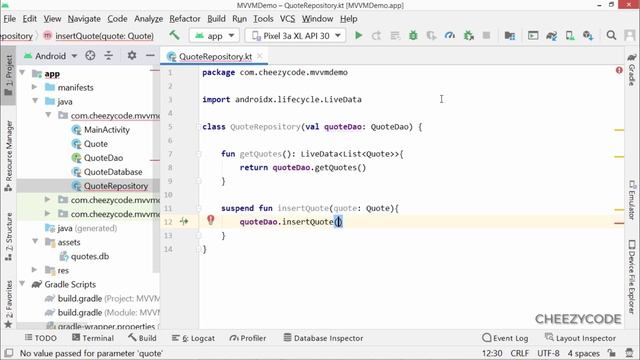Image resolution: width=640 pixels, height=360 pixels.
Task: Open the File menu
Action: (x=9, y=19)
